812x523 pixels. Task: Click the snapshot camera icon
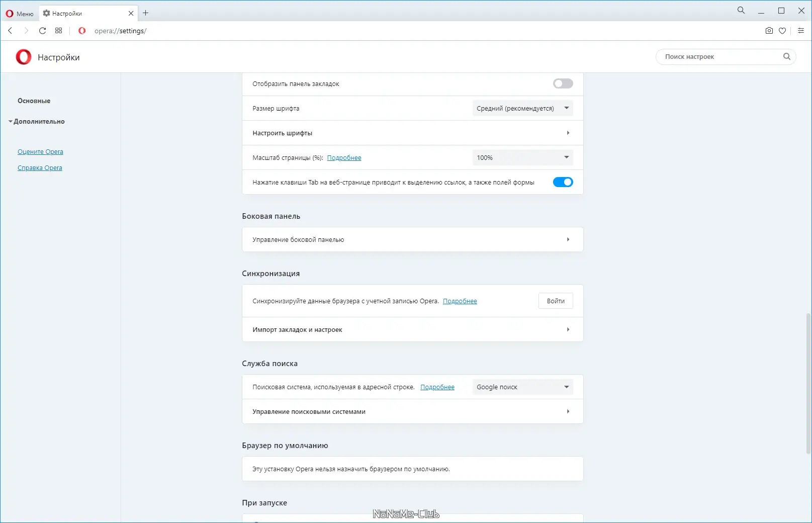click(769, 31)
